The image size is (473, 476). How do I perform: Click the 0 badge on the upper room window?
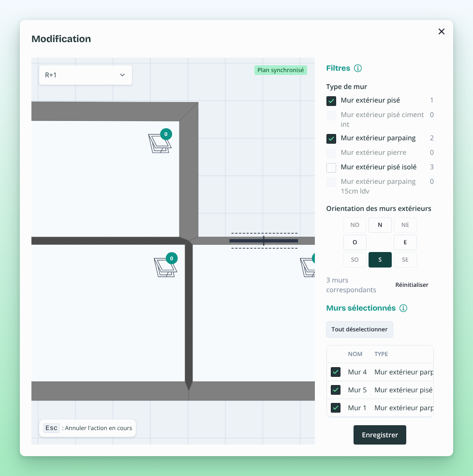pos(166,134)
